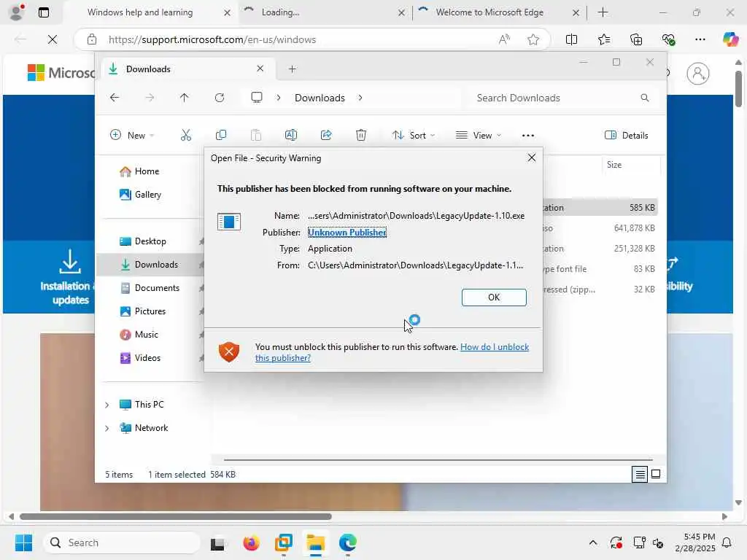747x560 pixels.
Task: Go up one folder level in Explorer
Action: pos(185,98)
